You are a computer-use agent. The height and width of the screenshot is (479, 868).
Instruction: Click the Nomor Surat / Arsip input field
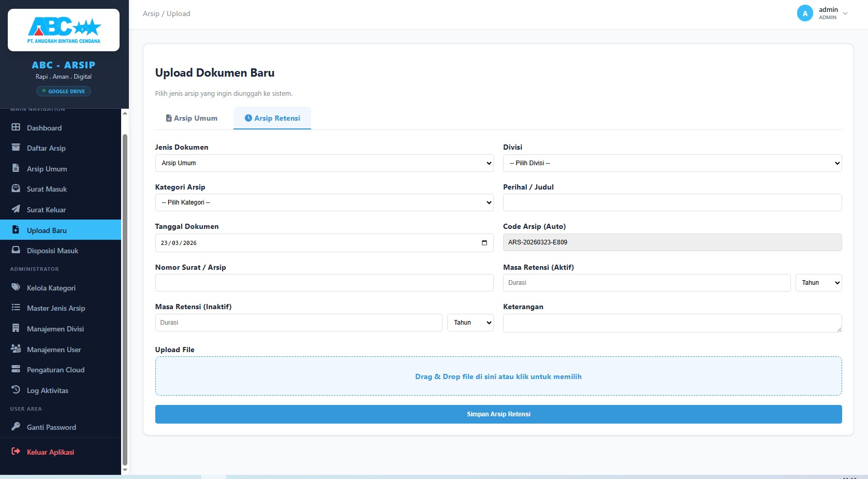325,283
